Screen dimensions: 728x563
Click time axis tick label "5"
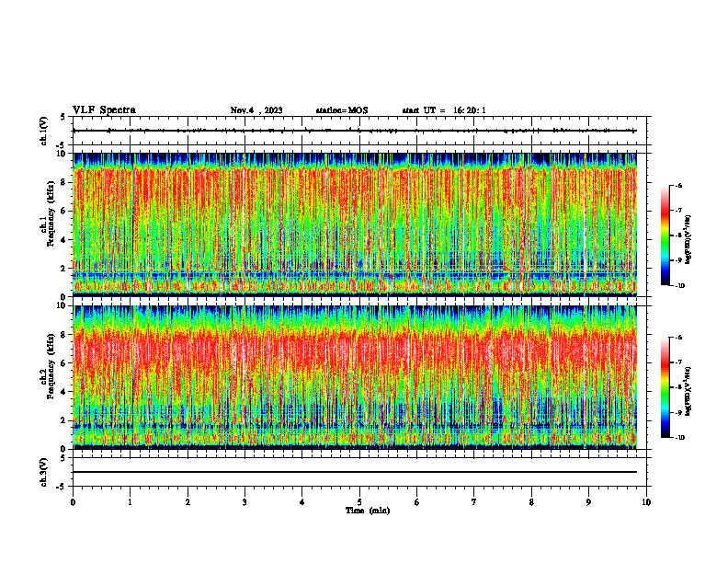(x=359, y=502)
